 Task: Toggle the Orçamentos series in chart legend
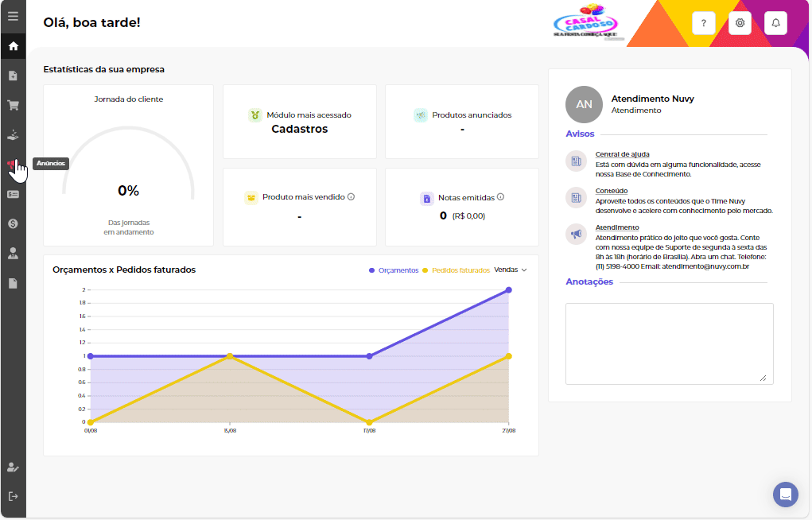pyautogui.click(x=394, y=270)
